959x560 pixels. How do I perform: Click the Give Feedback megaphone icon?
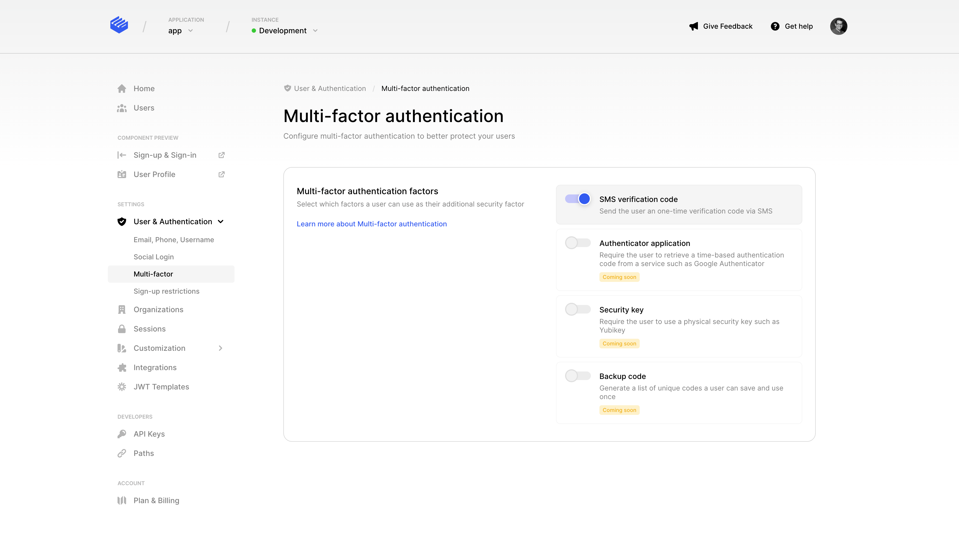693,26
